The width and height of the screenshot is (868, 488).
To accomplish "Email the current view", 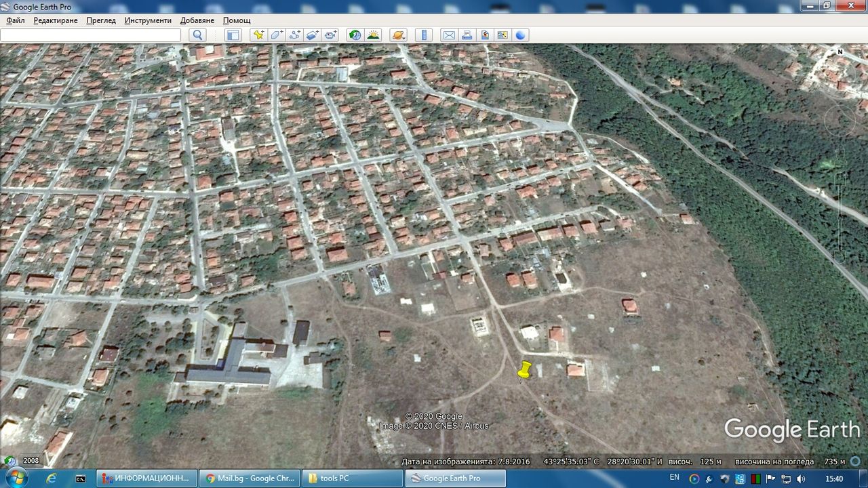I will [x=449, y=35].
